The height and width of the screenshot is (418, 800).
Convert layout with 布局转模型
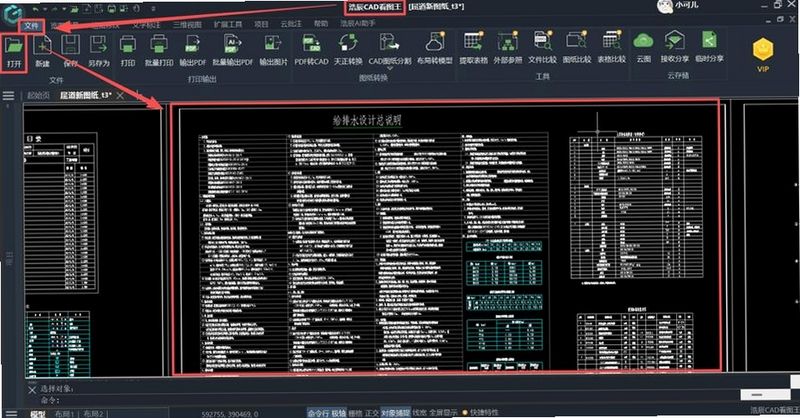tap(435, 50)
